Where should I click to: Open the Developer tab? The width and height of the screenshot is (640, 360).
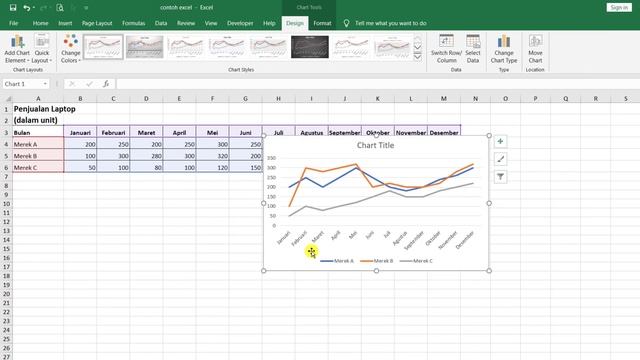coord(240,23)
